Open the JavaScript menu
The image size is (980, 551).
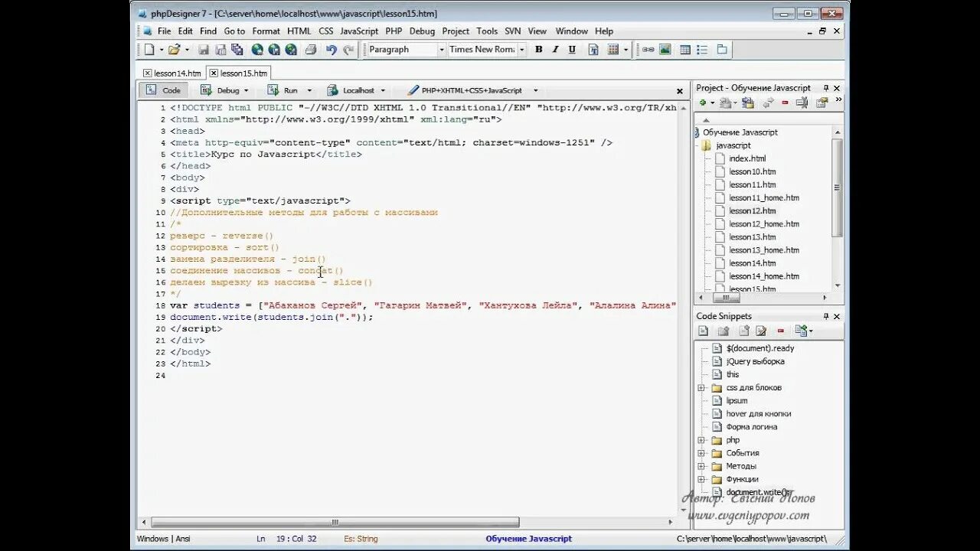pyautogui.click(x=359, y=31)
